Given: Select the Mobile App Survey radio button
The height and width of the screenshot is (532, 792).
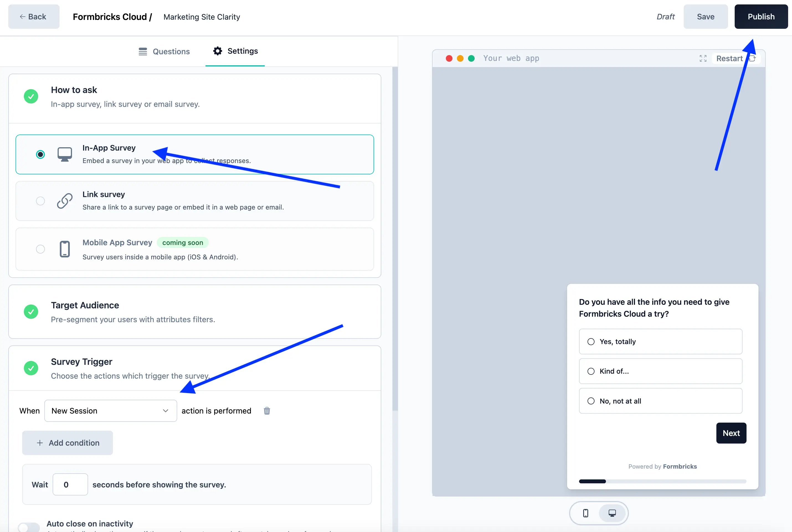Looking at the screenshot, I should pyautogui.click(x=40, y=249).
